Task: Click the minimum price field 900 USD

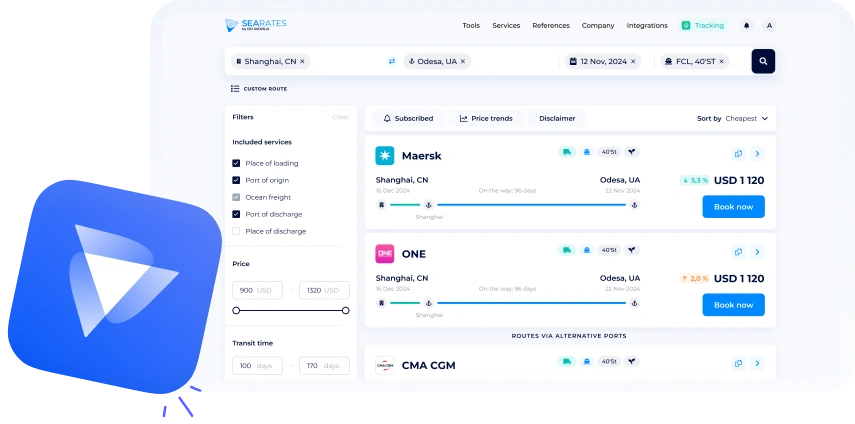Action: click(256, 290)
